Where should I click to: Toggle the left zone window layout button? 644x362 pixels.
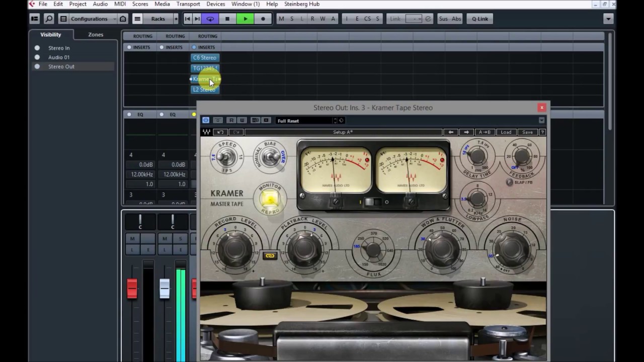pos(35,19)
